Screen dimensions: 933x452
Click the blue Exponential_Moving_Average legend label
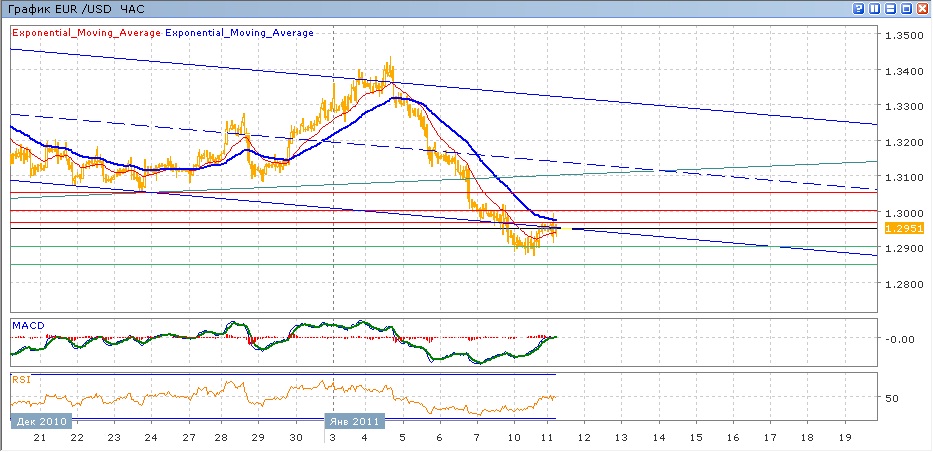239,33
